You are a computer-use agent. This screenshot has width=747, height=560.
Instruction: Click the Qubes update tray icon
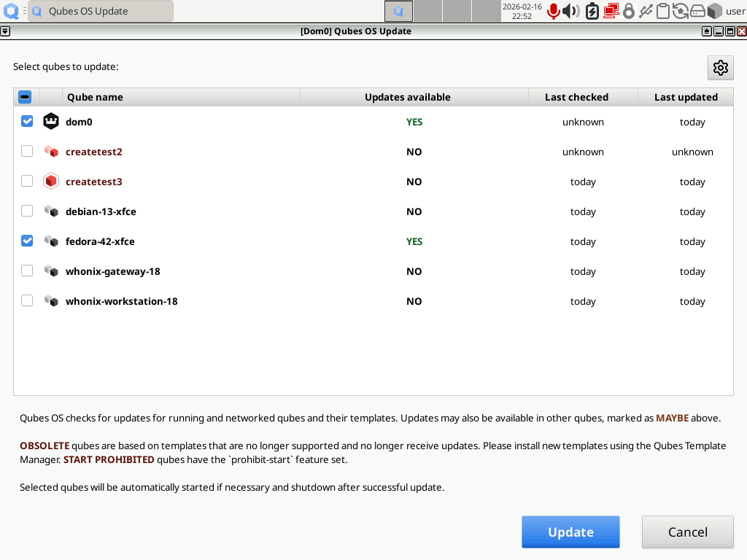[681, 11]
